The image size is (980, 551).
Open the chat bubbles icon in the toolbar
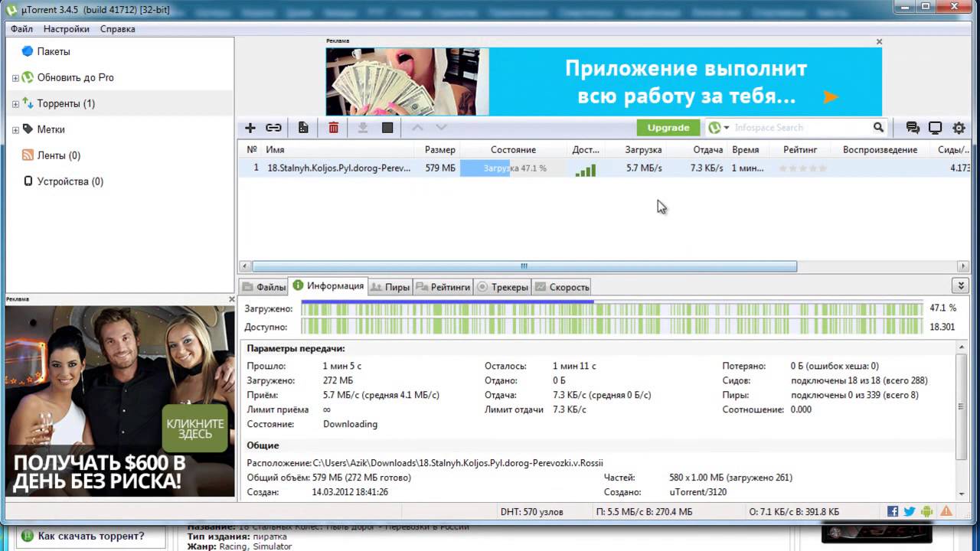913,128
